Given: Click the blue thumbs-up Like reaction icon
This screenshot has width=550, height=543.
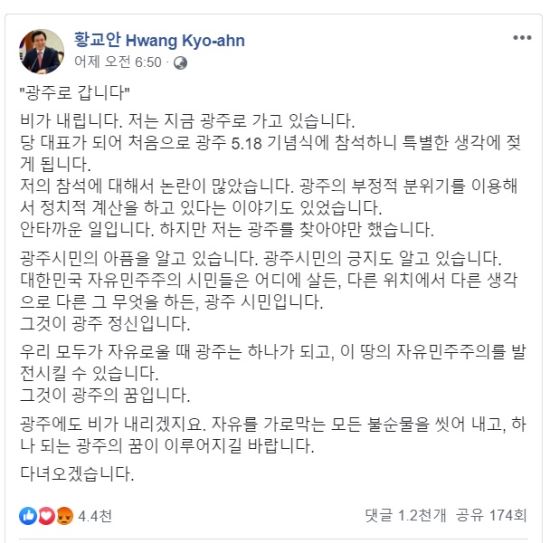Looking at the screenshot, I should click(28, 516).
